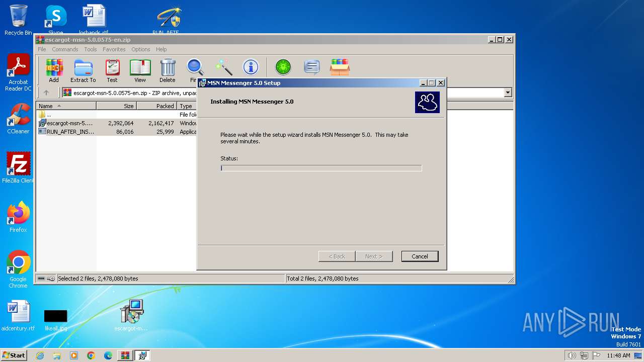Image resolution: width=644 pixels, height=362 pixels.
Task: Open the Options menu in WinRAR
Action: 141,49
